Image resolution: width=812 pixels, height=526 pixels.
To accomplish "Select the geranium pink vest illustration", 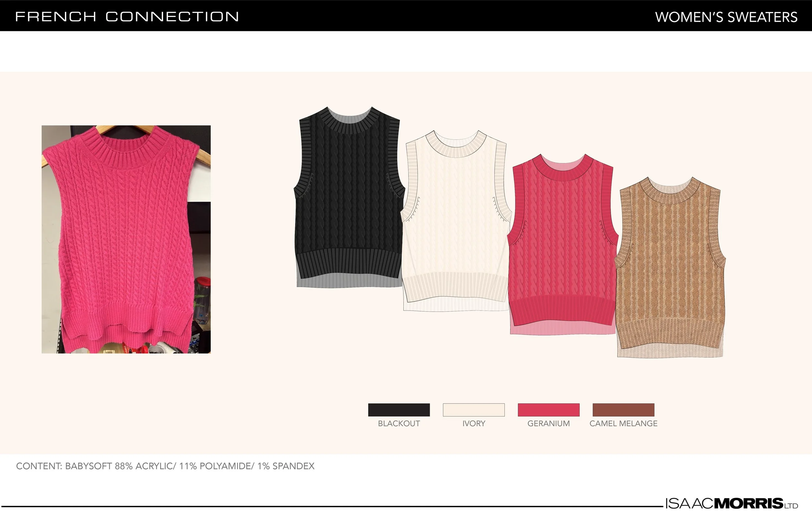I will tap(563, 244).
